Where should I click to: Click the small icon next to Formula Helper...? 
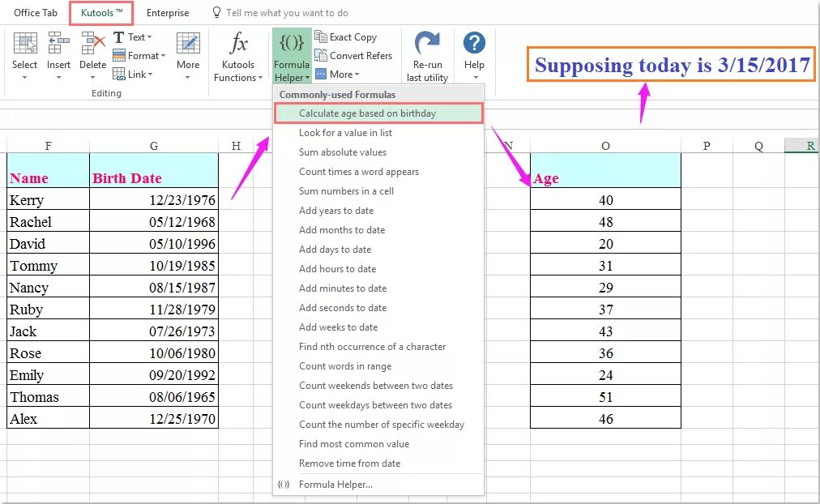point(284,484)
